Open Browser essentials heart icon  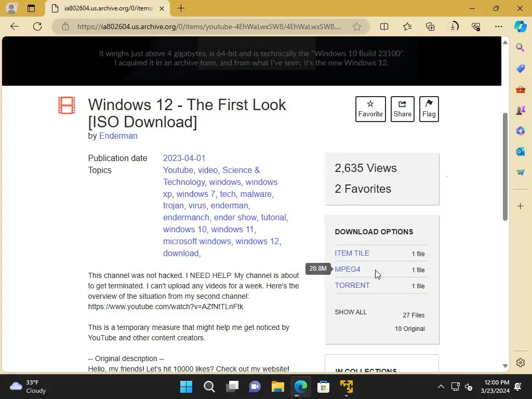click(x=476, y=26)
